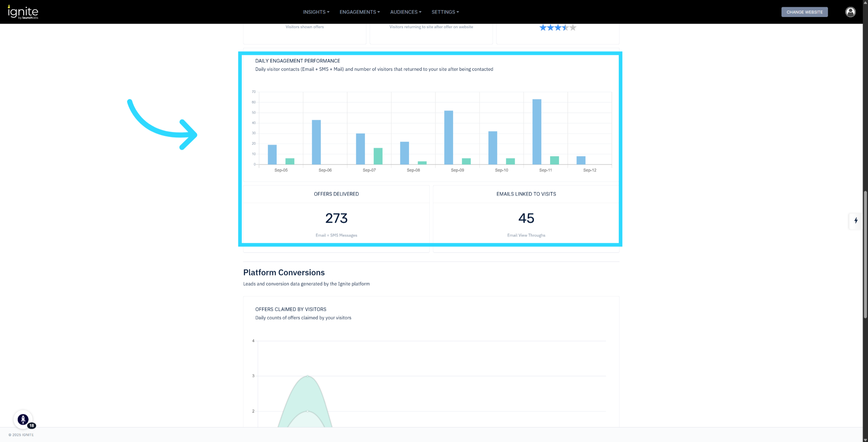Image resolution: width=868 pixels, height=442 pixels.
Task: Open the Settings dropdown menu
Action: point(445,12)
